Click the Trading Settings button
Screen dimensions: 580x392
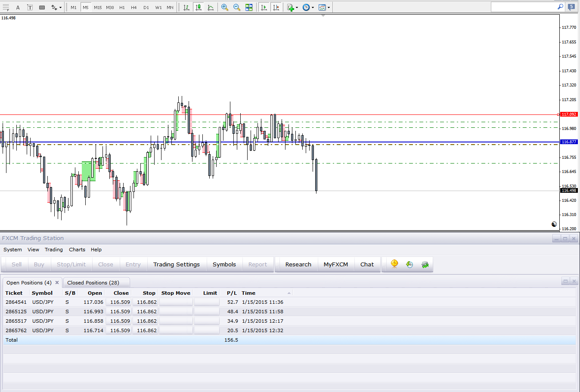pyautogui.click(x=177, y=265)
